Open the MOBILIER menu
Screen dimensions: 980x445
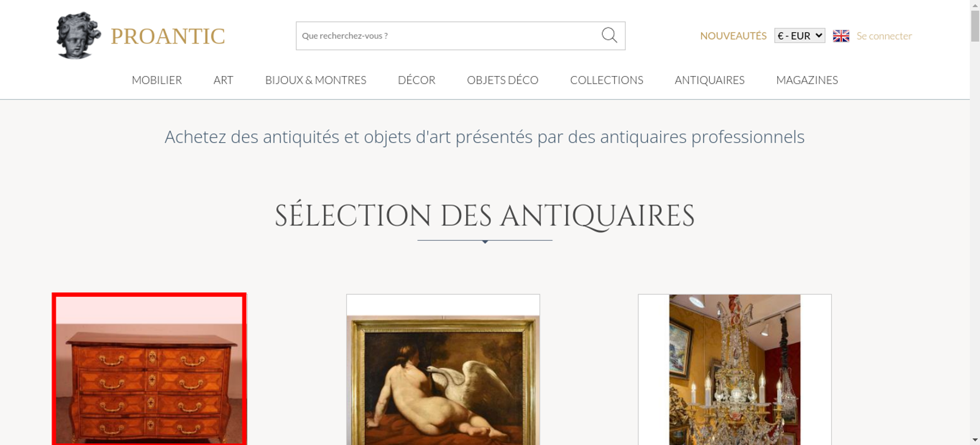pos(157,80)
